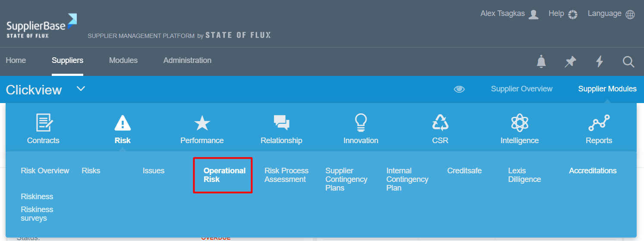Image resolution: width=644 pixels, height=241 pixels.
Task: Open the Relationship chat bubbles icon
Action: click(281, 123)
